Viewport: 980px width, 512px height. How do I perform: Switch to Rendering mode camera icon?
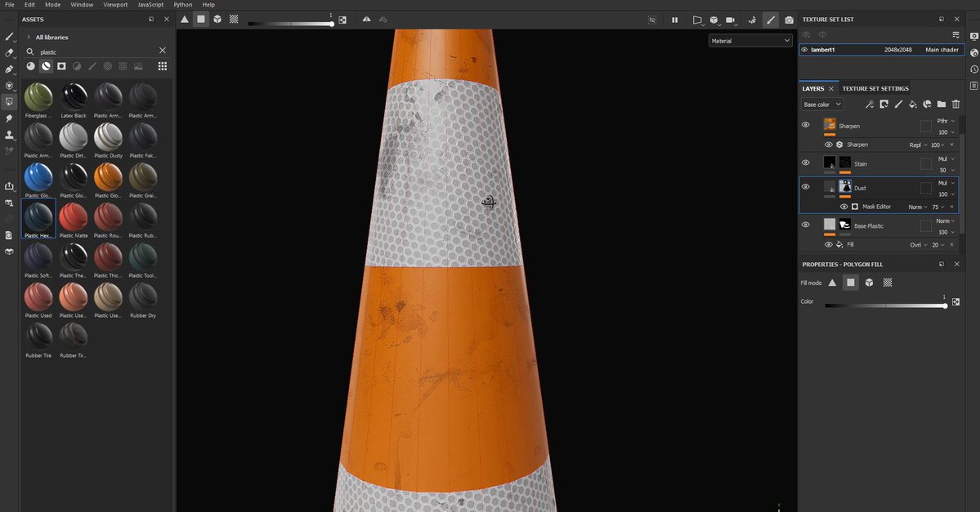click(x=789, y=20)
